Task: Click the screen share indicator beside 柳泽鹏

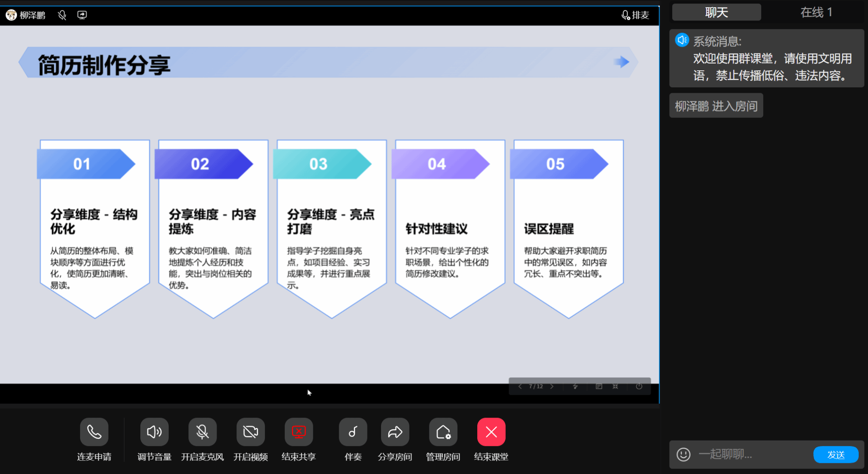Action: (x=82, y=15)
